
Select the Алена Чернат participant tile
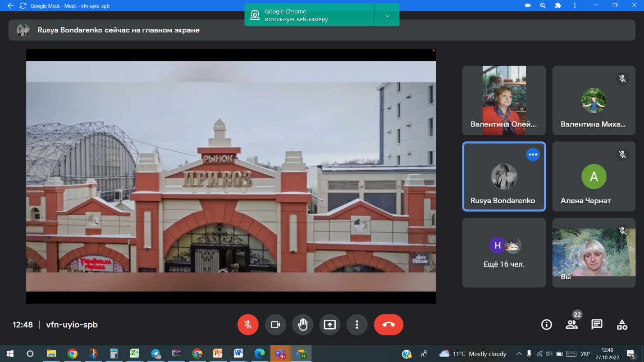click(594, 176)
